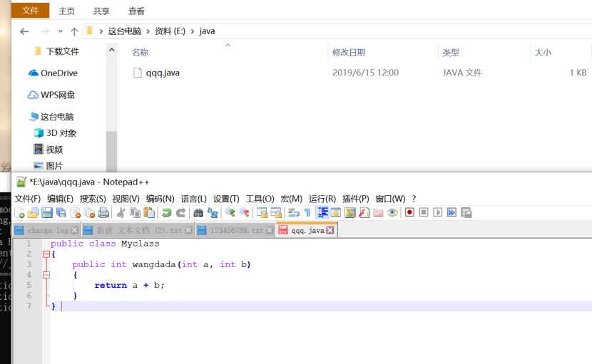This screenshot has width=592, height=364.
Task: Click the navigation pane scrollbar thumb
Action: [x=111, y=151]
